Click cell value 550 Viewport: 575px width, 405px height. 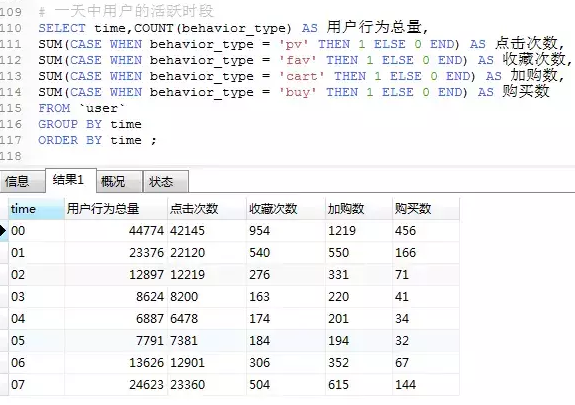338,253
